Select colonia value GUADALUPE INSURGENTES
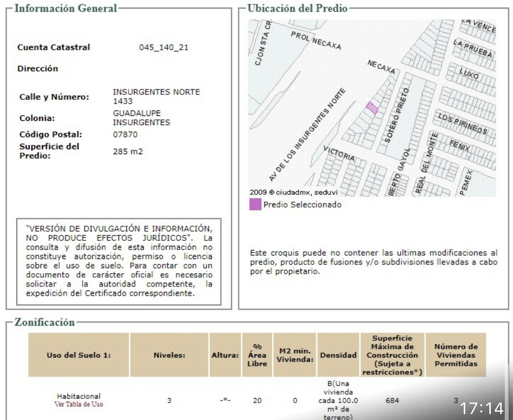 tap(141, 118)
